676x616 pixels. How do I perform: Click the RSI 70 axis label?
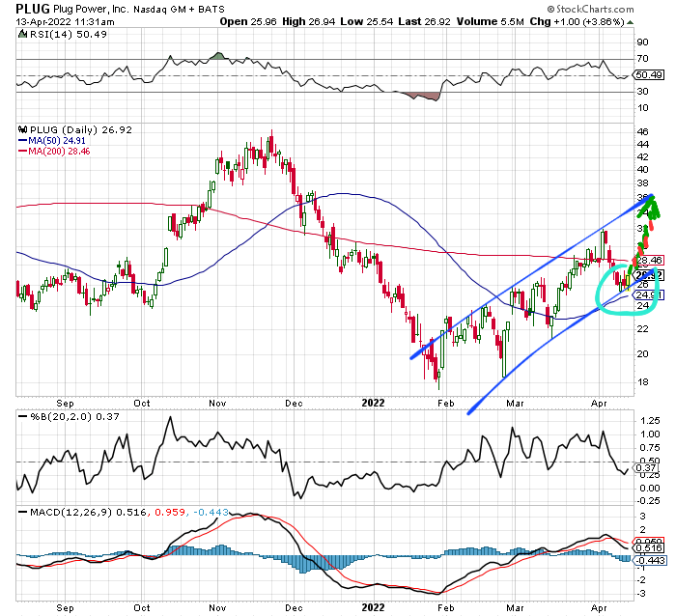point(642,58)
